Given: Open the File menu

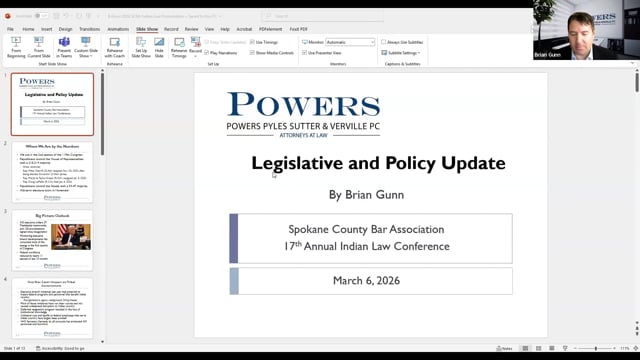Looking at the screenshot, I should point(10,29).
